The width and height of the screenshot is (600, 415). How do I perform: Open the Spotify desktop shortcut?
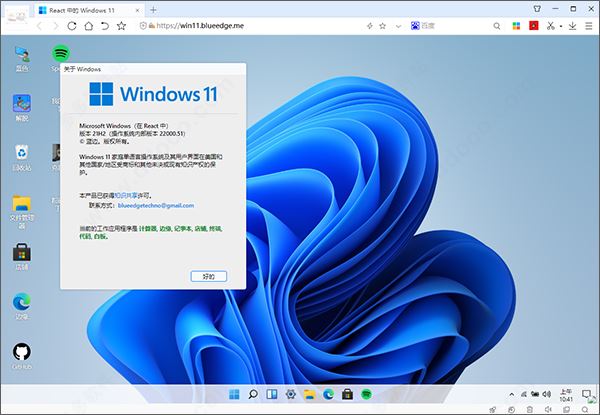[x=61, y=53]
